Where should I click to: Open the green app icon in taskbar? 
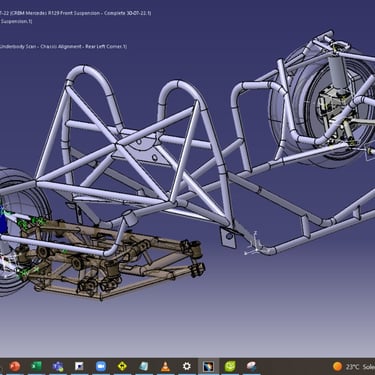(230, 366)
